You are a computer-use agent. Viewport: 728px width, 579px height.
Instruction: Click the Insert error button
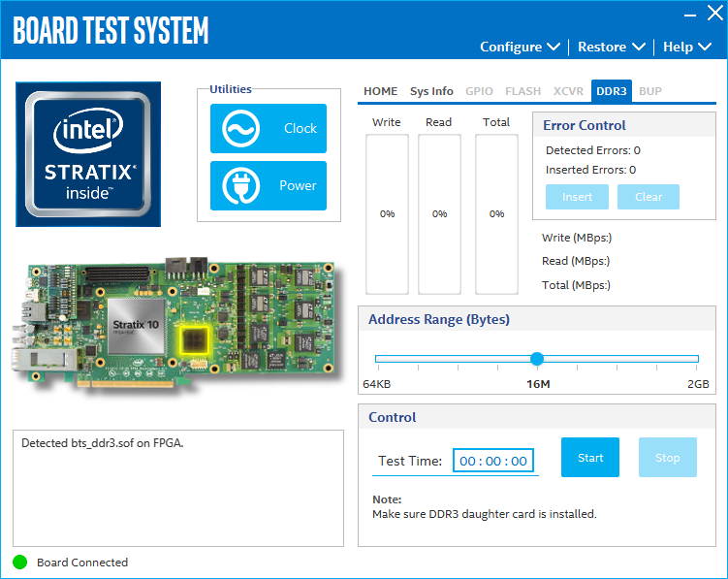(577, 197)
